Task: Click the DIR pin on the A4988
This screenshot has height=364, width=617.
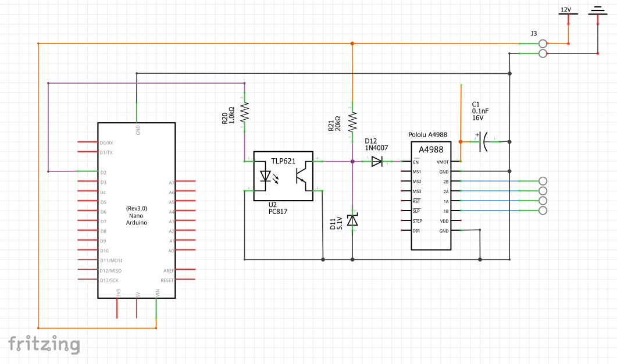Action: (x=406, y=231)
